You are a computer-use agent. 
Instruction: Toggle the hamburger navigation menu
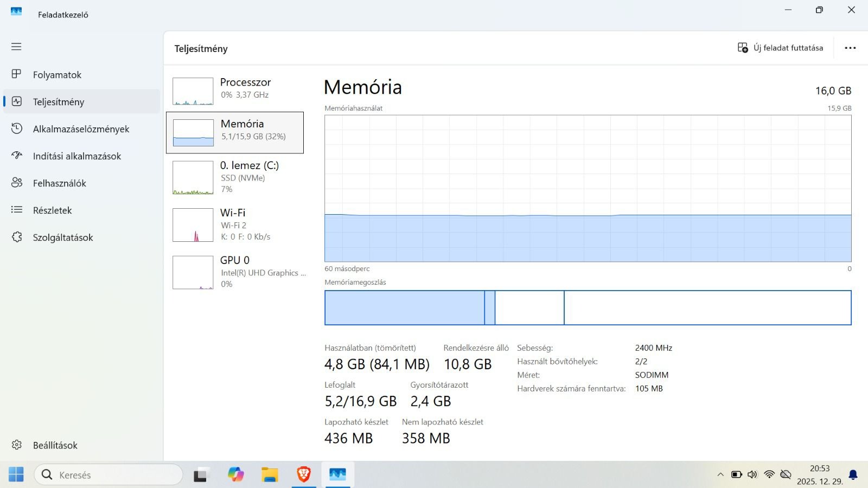pos(16,47)
